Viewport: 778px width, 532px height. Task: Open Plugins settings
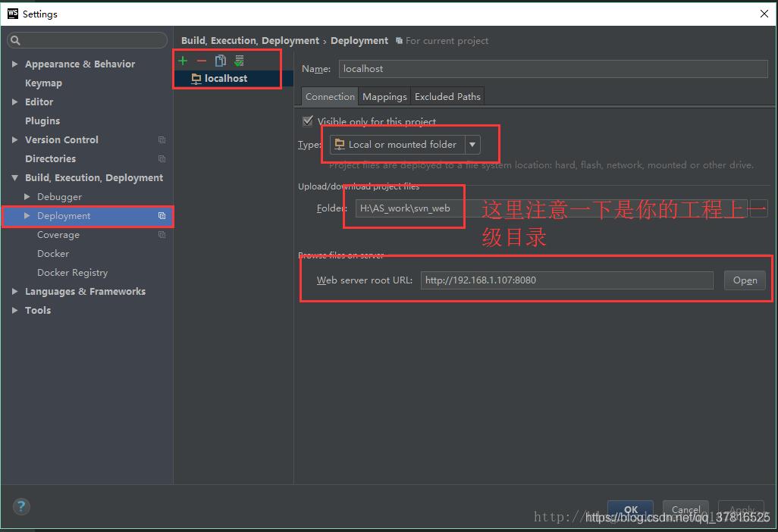[x=42, y=121]
